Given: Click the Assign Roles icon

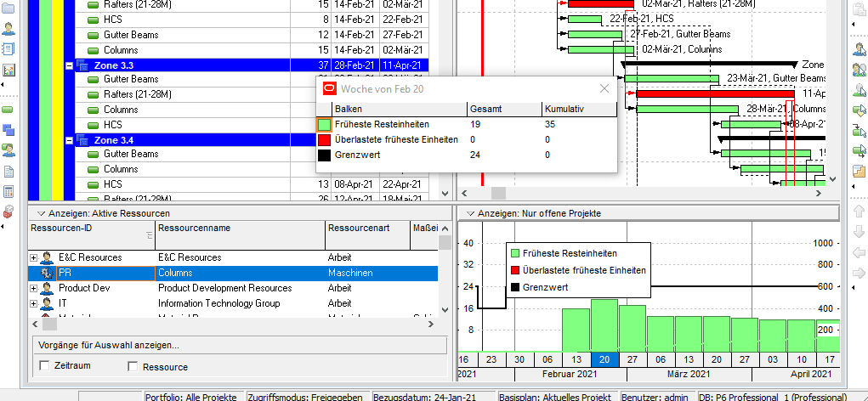Looking at the screenshot, I should 859,89.
